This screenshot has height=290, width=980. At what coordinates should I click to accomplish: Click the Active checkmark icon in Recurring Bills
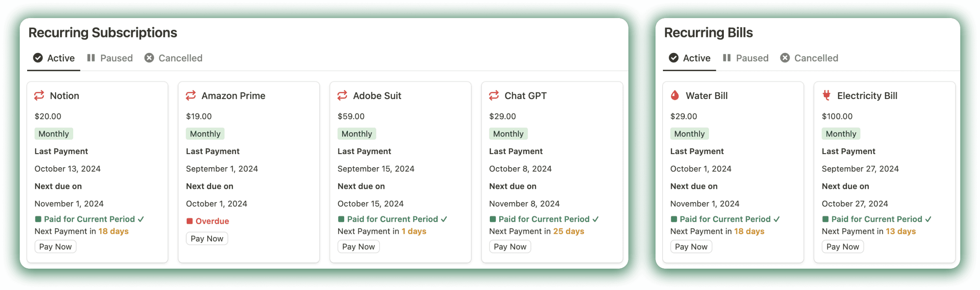pos(674,58)
